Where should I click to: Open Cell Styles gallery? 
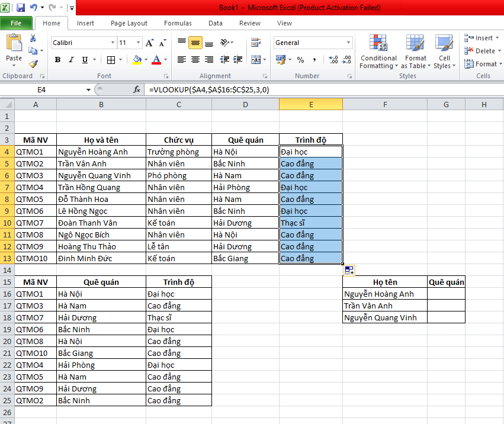pyautogui.click(x=445, y=52)
